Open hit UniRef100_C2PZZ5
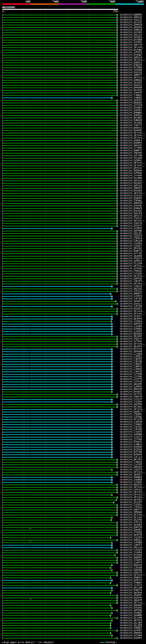146x644 pixels. coord(131,306)
